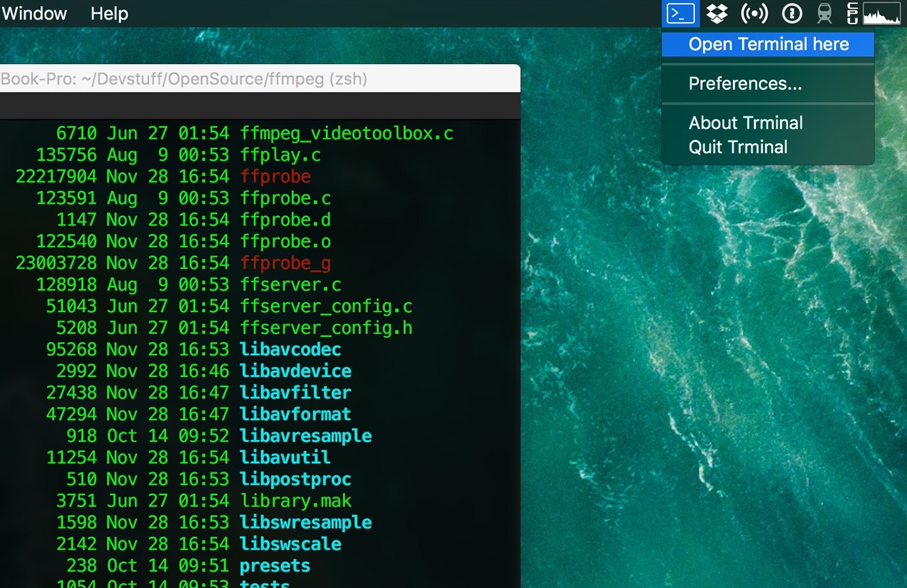Click the terminal window title bar text
This screenshot has width=907, height=588.
pyautogui.click(x=184, y=79)
